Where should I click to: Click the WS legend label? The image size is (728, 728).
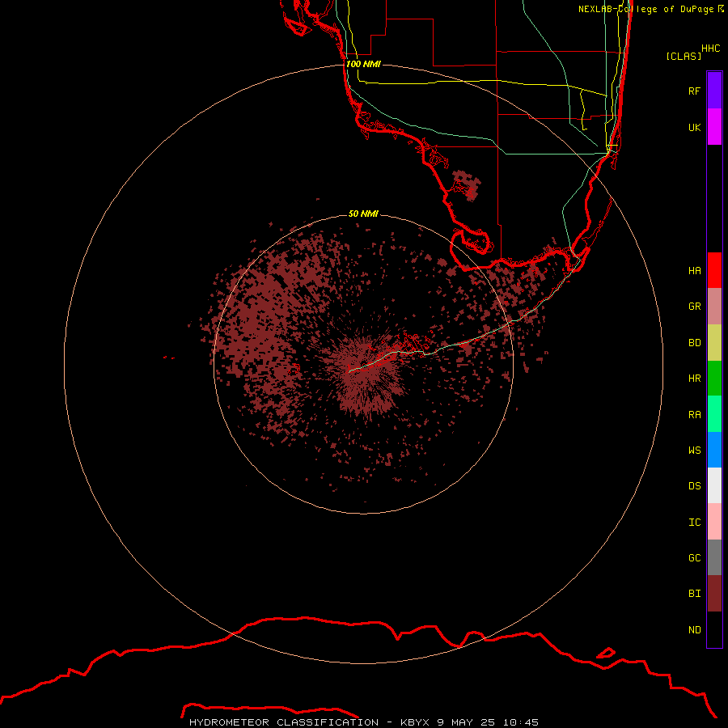click(695, 450)
